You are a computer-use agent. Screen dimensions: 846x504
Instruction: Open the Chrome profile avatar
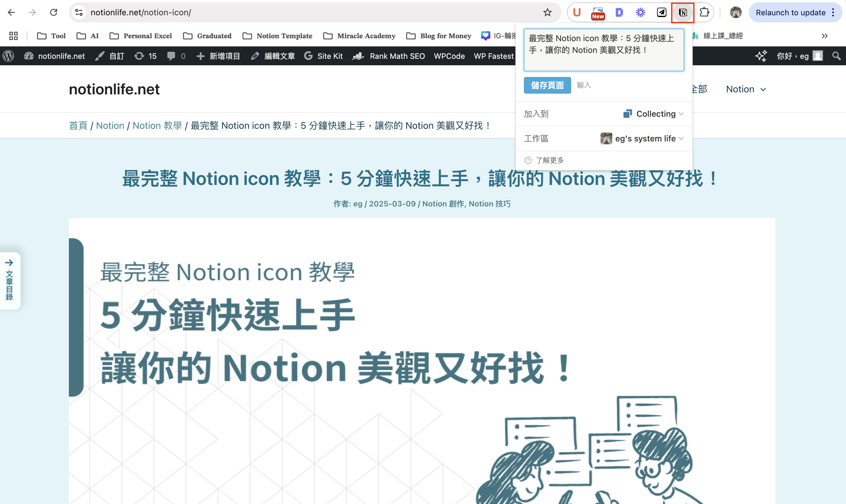point(735,12)
